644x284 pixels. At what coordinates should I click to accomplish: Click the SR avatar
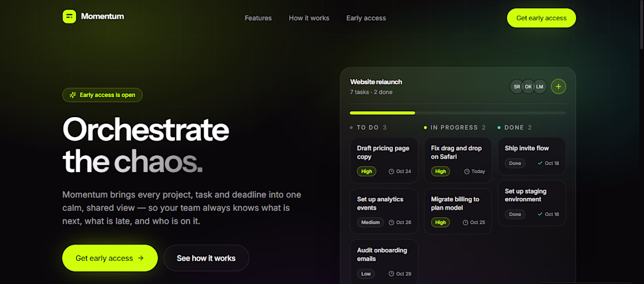(517, 87)
